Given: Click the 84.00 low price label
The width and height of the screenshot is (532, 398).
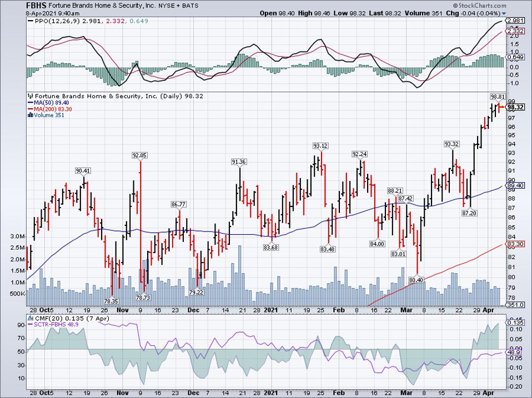Looking at the screenshot, I should pyautogui.click(x=377, y=244).
